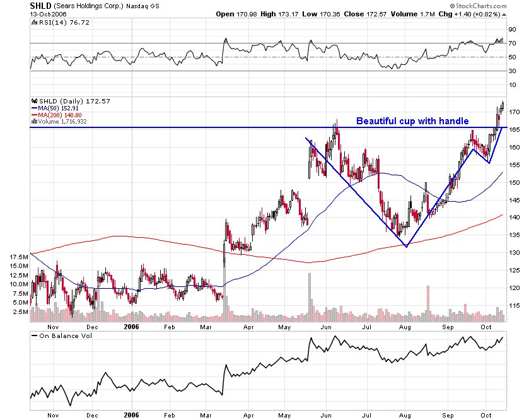Click the MA(50) 152.91 legend entry
This screenshot has width=529, height=420.
55,108
